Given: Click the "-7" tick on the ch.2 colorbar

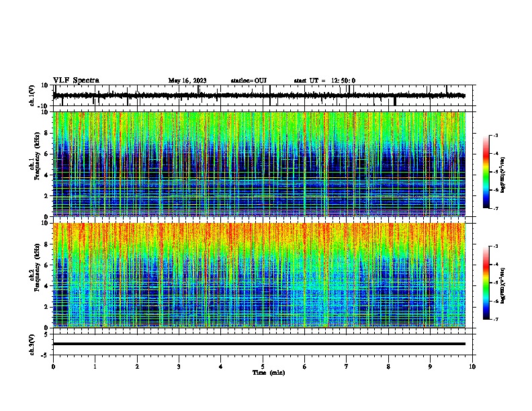Looking at the screenshot, I should tap(495, 319).
